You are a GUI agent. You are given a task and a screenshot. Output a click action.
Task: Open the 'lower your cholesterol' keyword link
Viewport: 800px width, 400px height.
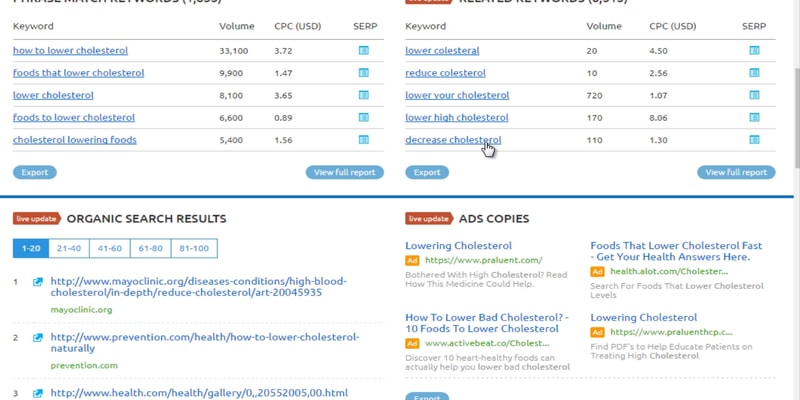click(x=456, y=95)
